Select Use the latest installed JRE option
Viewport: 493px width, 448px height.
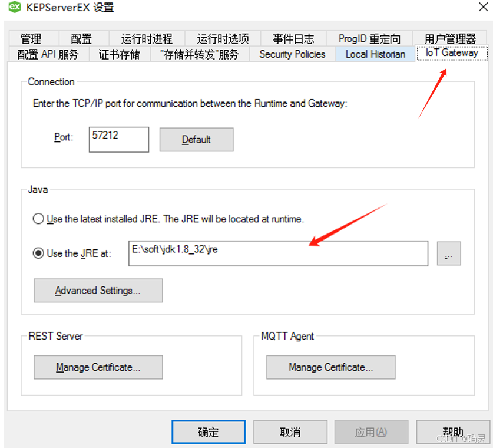pyautogui.click(x=168, y=219)
